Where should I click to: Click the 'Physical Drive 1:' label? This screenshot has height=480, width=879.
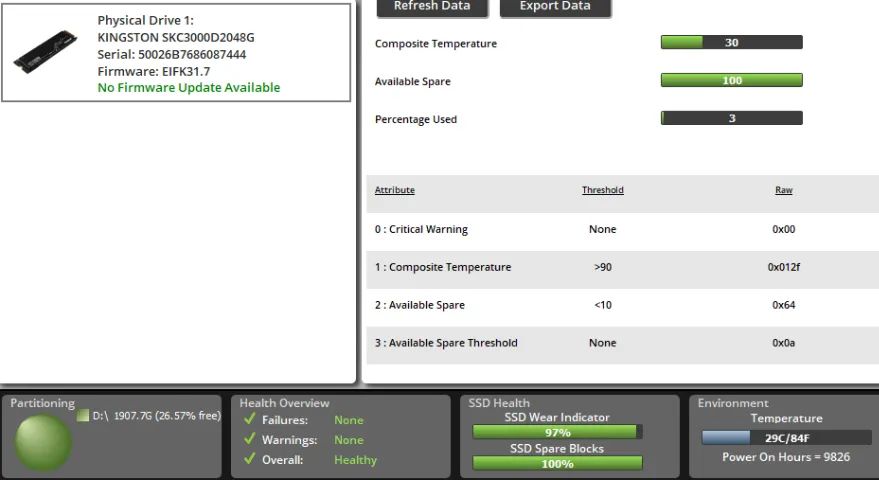pos(146,21)
